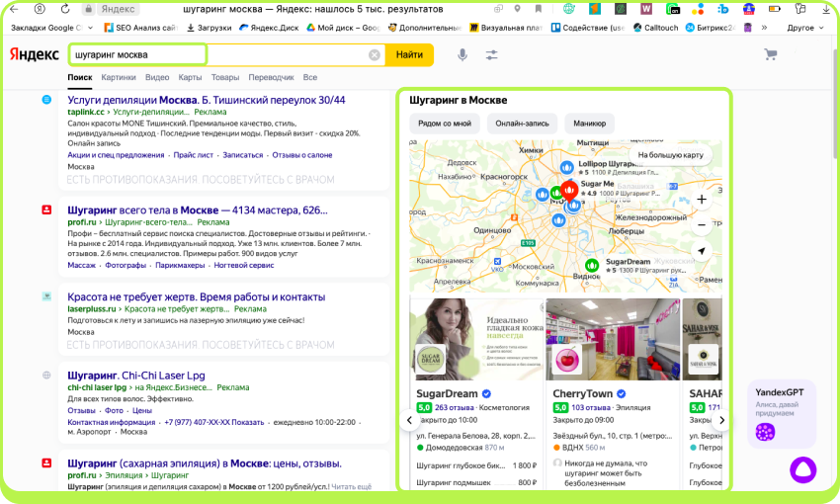Show previous salon card with left arrow
The height and width of the screenshot is (504, 840).
(410, 420)
